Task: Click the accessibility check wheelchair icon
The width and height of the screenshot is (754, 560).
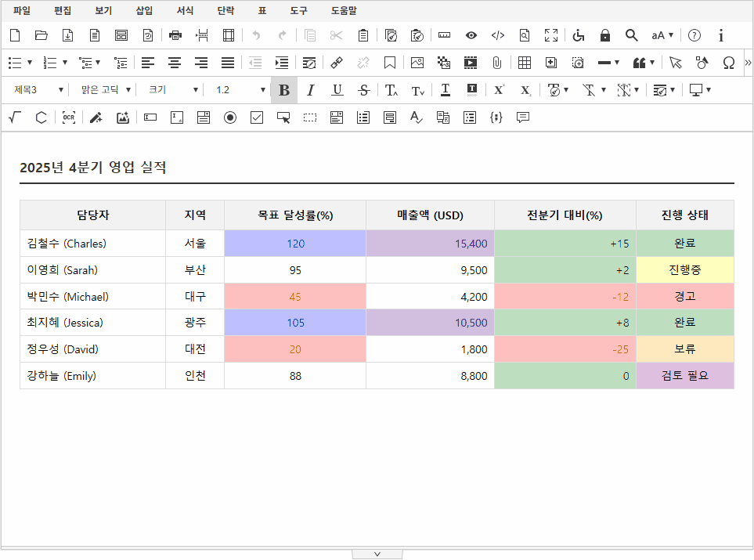Action: (579, 35)
